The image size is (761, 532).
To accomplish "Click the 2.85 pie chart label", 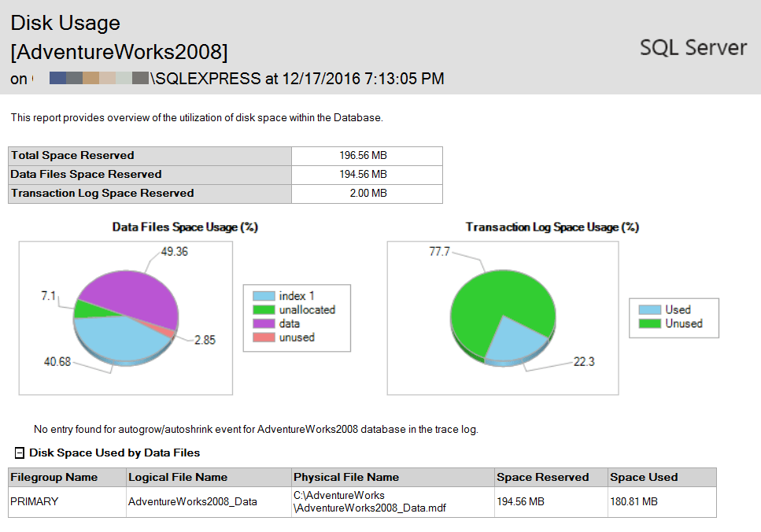I will [205, 340].
